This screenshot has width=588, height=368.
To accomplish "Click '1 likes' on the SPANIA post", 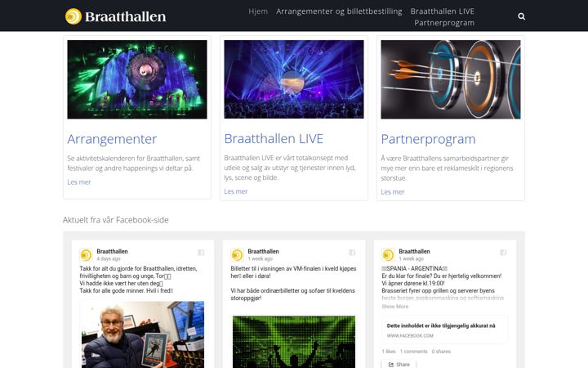I will click(x=389, y=352).
